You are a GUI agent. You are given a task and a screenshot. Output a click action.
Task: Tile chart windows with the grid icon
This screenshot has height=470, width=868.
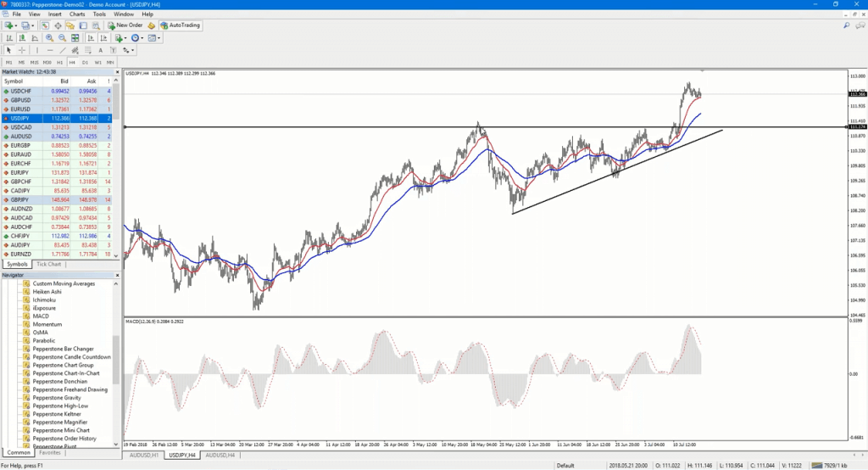tap(75, 37)
